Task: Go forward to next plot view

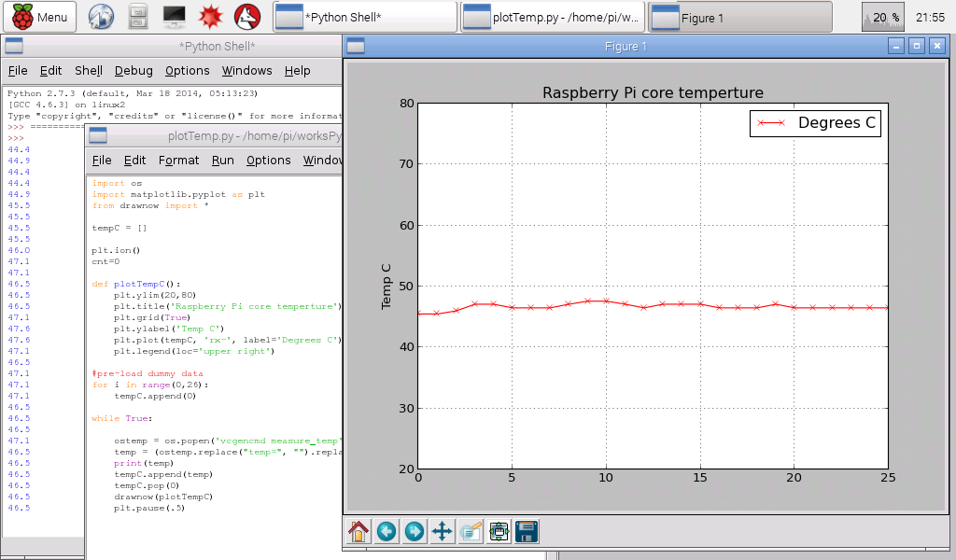Action: (415, 531)
